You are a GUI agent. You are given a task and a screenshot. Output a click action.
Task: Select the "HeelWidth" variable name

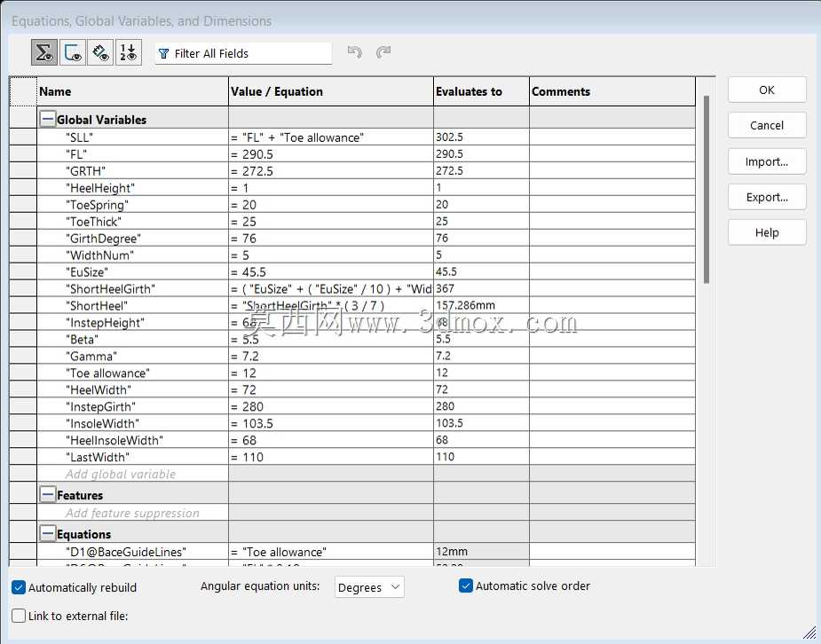click(99, 389)
